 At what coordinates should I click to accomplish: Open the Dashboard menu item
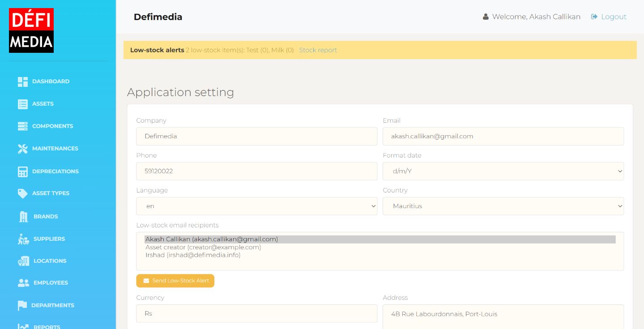pyautogui.click(x=51, y=81)
